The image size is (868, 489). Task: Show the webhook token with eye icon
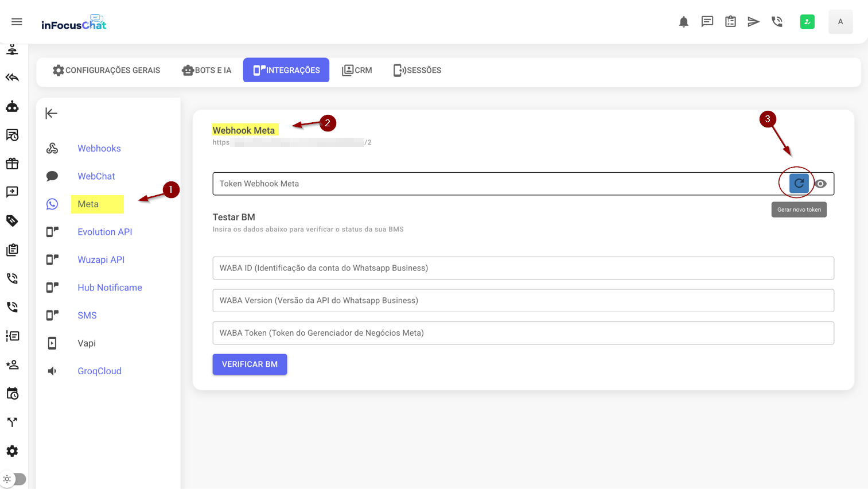[x=821, y=184]
